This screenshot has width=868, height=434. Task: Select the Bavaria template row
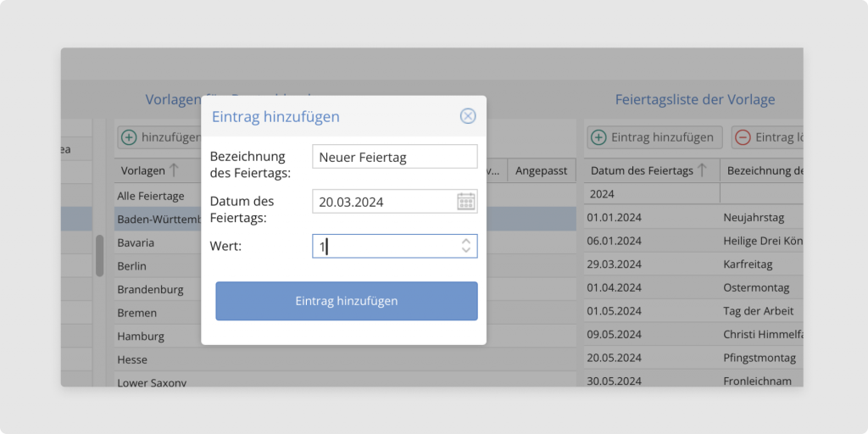coord(136,242)
